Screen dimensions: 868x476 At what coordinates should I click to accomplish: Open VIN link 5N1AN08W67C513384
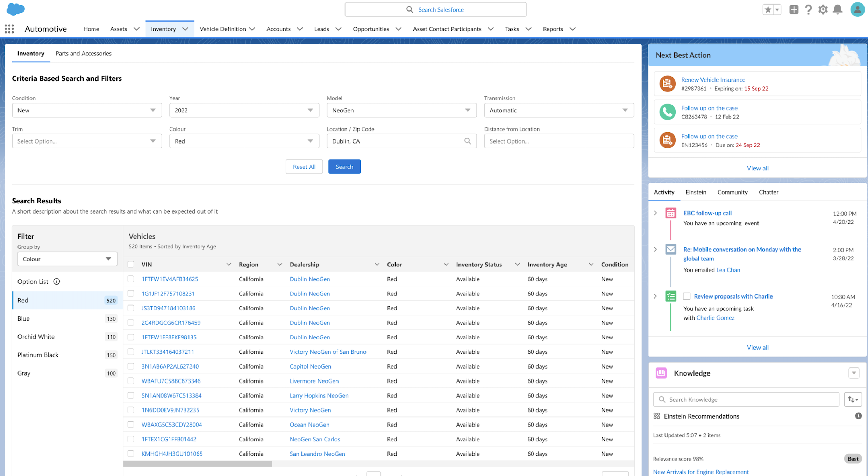(x=171, y=395)
